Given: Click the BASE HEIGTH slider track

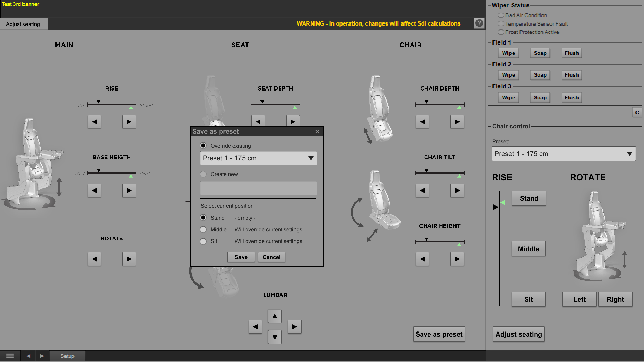Looking at the screenshot, I should click(x=112, y=173).
